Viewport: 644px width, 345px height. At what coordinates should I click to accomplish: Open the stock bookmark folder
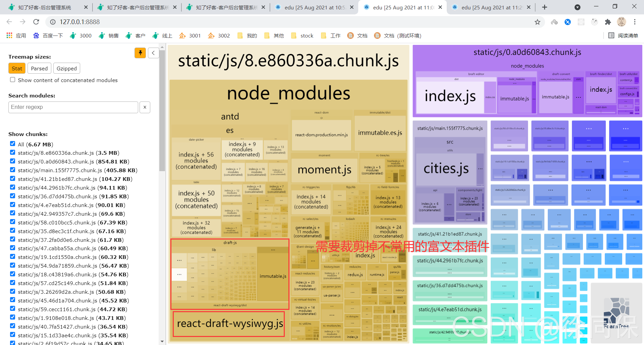click(x=302, y=36)
